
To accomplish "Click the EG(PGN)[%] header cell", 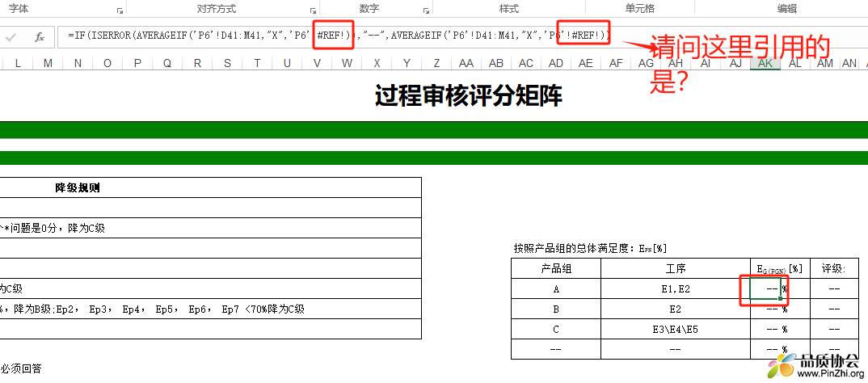I will click(x=780, y=268).
